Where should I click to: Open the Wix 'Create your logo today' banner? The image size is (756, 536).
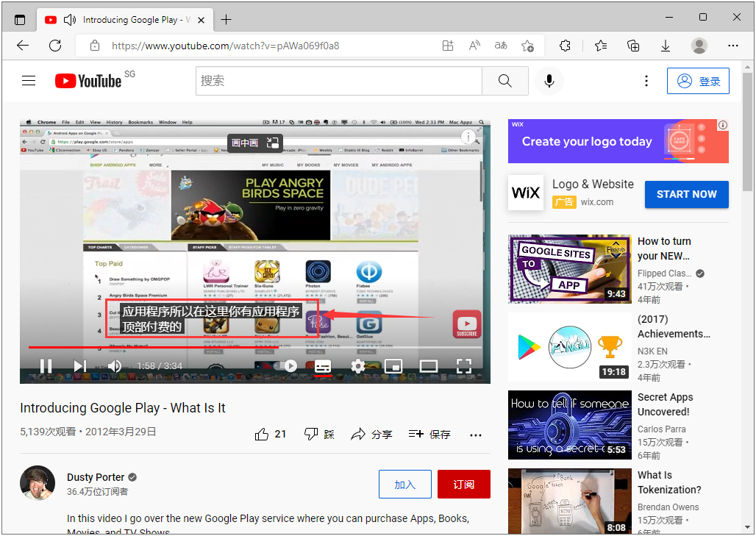pos(618,141)
